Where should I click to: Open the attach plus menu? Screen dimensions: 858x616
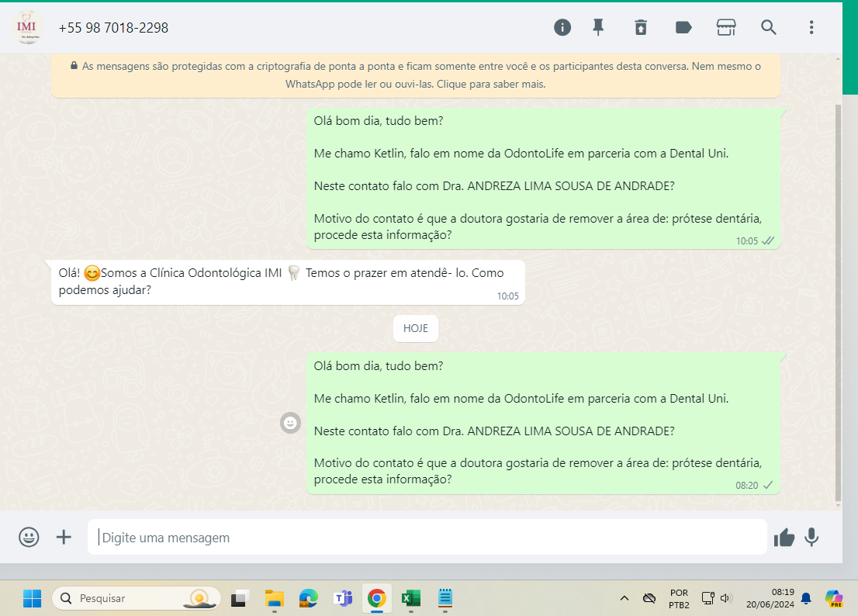[x=64, y=537]
